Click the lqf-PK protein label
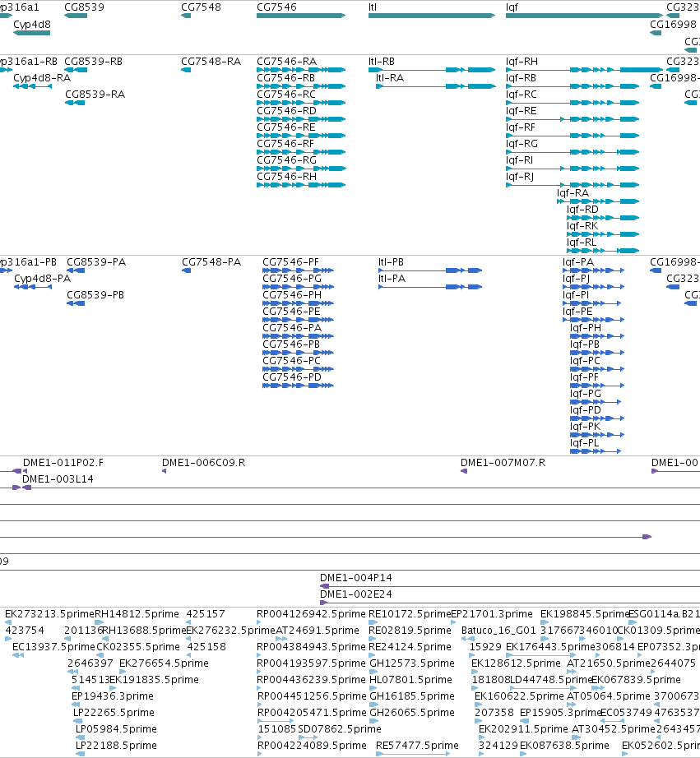 [586, 427]
